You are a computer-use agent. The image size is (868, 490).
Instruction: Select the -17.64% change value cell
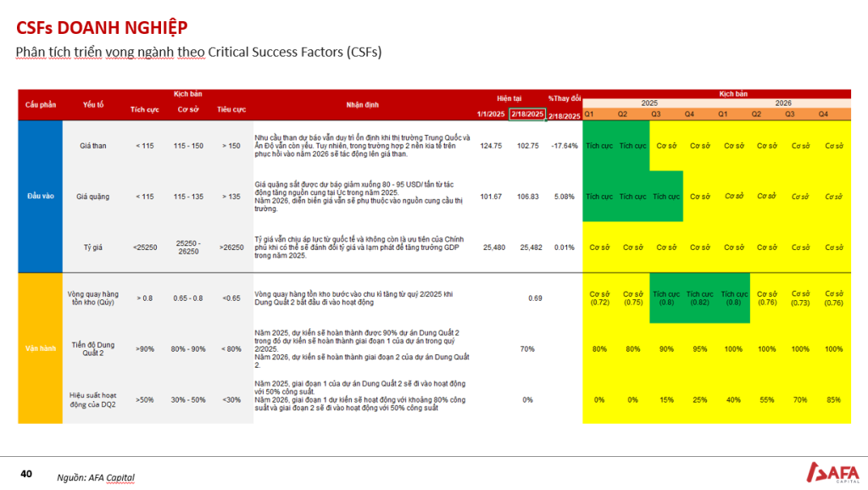pyautogui.click(x=564, y=146)
